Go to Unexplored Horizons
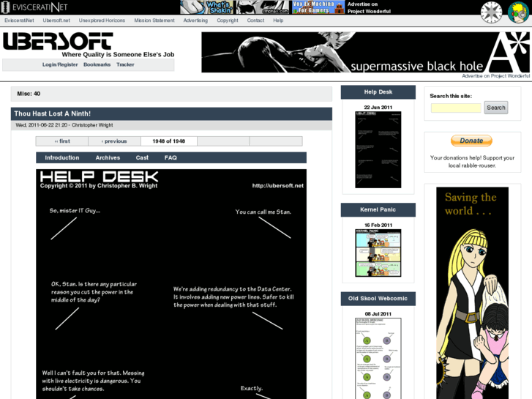Screen dimensions: 532x399 tap(102, 20)
